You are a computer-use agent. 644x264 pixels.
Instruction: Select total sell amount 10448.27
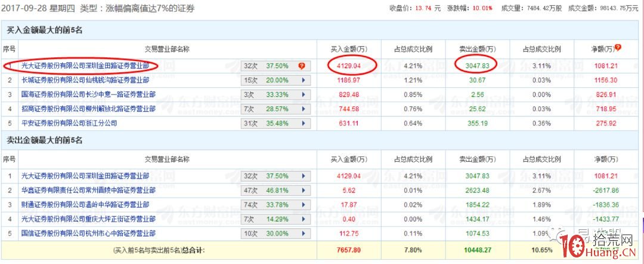click(x=477, y=250)
